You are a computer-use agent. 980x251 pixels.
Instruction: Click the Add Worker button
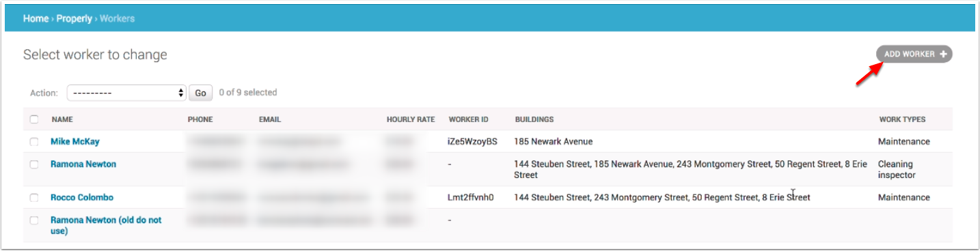pos(914,54)
